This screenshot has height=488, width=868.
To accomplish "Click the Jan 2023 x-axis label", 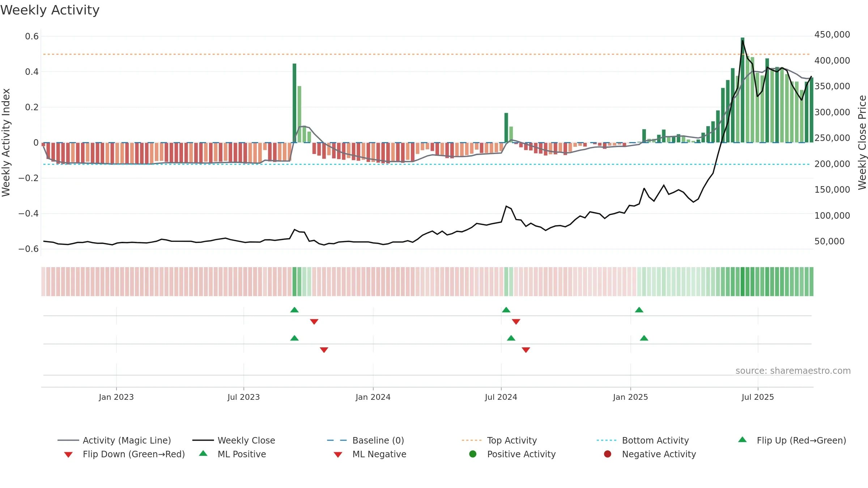I will click(x=116, y=397).
